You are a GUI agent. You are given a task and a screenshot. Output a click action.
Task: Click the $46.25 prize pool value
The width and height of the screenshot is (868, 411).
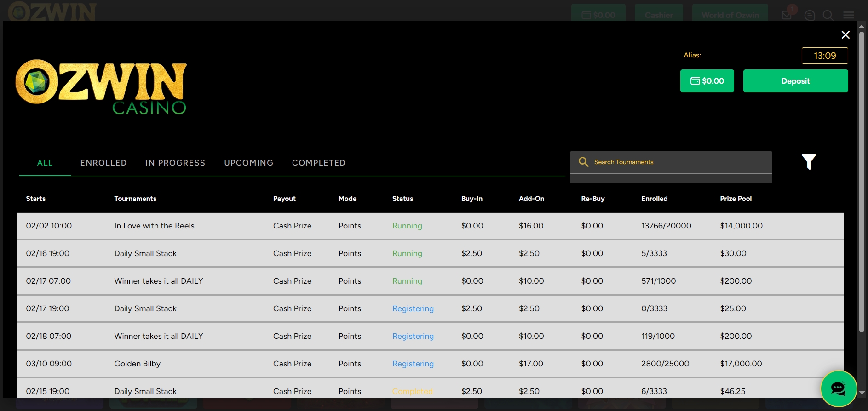pyautogui.click(x=733, y=391)
